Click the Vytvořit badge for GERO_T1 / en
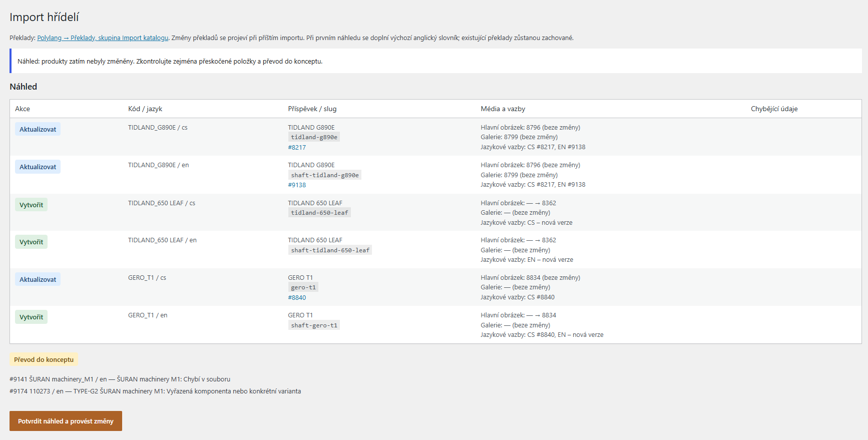The image size is (868, 440). pyautogui.click(x=31, y=317)
